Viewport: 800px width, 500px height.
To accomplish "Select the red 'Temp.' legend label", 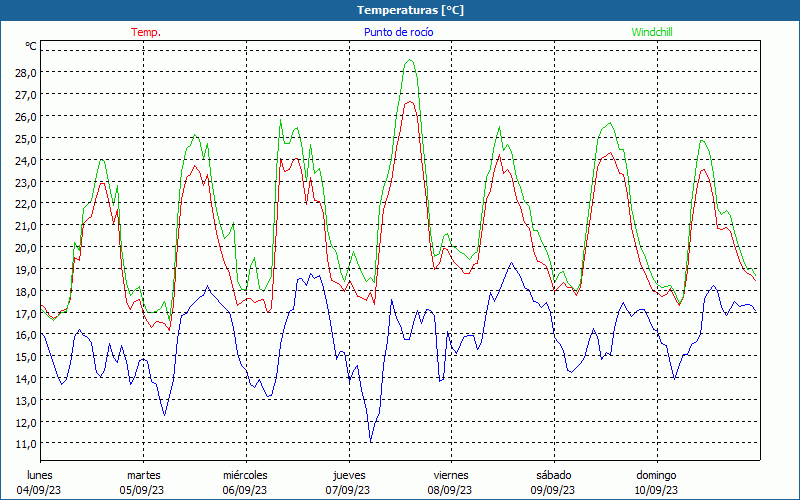I will tap(146, 32).
